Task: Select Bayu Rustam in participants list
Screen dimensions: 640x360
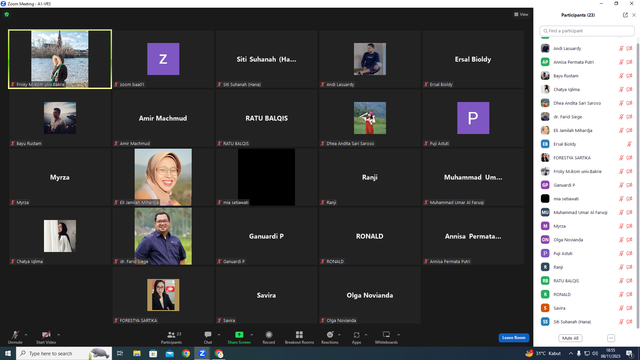Action: point(587,76)
